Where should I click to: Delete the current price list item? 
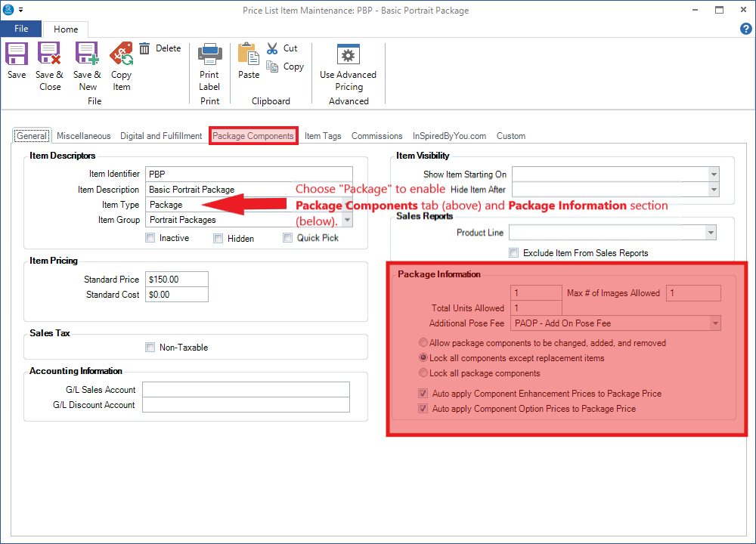point(160,48)
